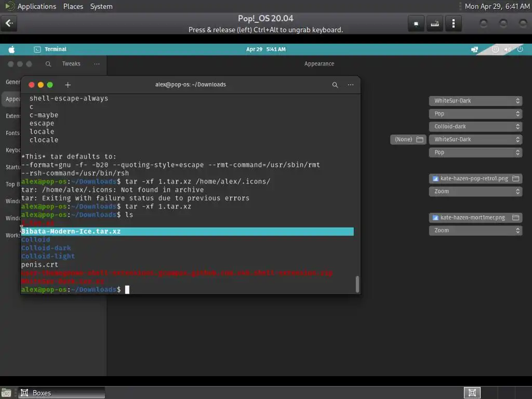Viewport: 532px width, 399px height.
Task: Click the Boxes entry in the bottom taskbar
Action: pyautogui.click(x=61, y=393)
